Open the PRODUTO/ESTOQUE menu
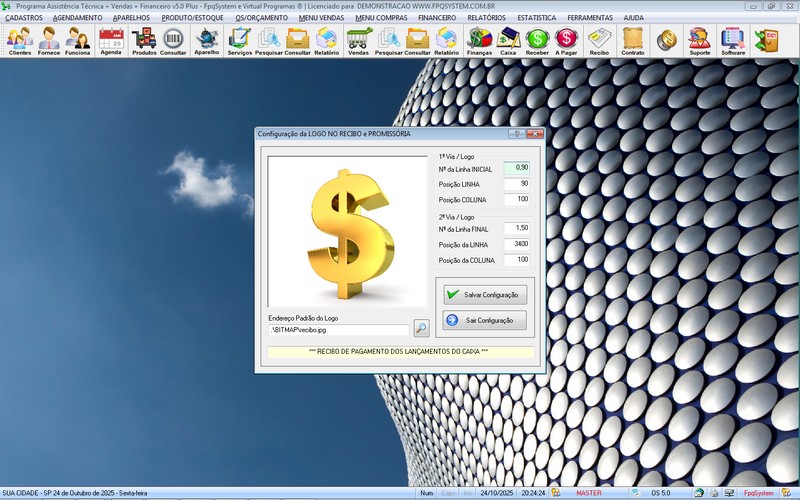Screen dimensions: 800x500 pyautogui.click(x=192, y=17)
